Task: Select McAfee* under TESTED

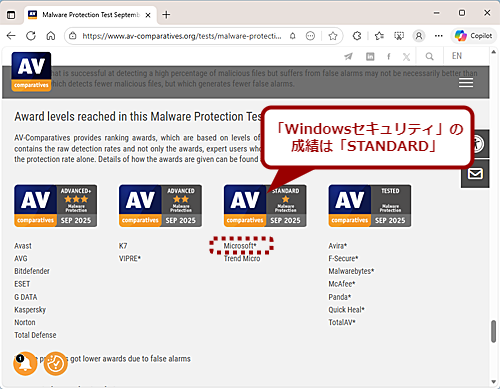Action: [x=342, y=284]
